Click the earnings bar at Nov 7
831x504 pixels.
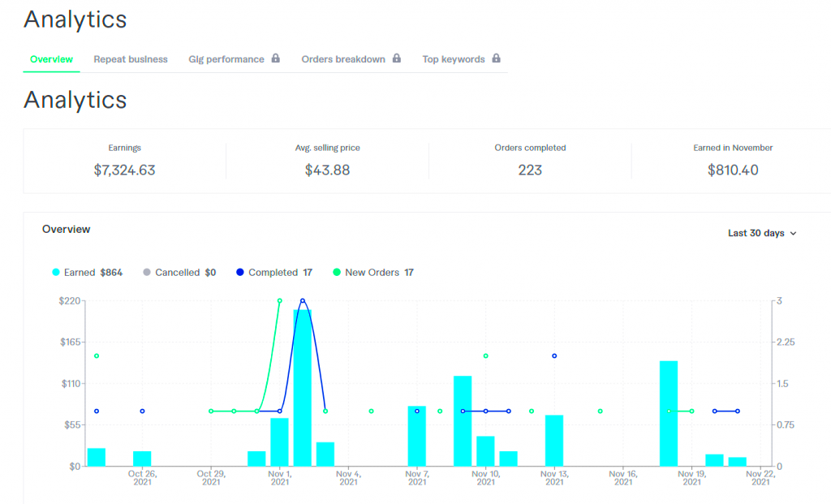click(417, 436)
